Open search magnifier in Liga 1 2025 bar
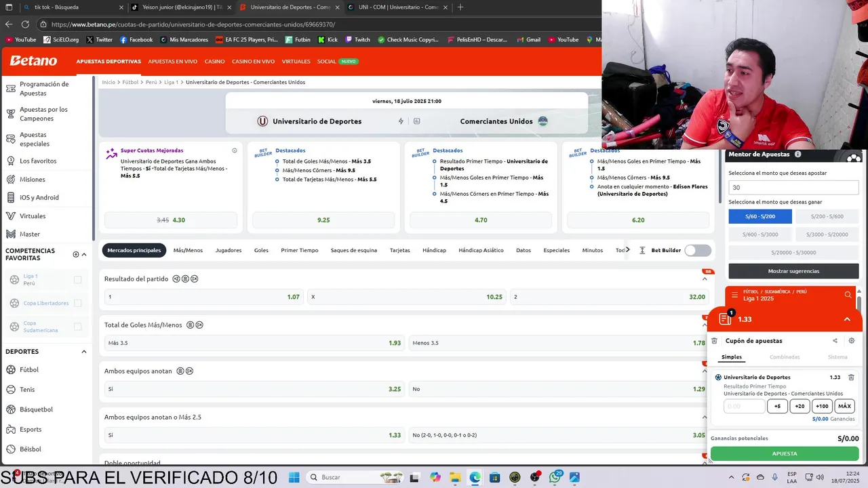The width and height of the screenshot is (868, 488). [848, 296]
